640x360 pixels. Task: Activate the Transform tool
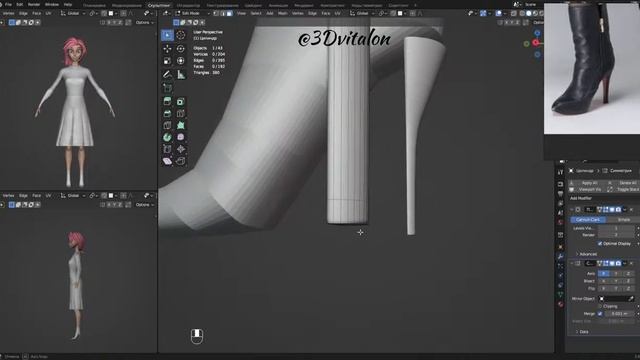[180, 61]
